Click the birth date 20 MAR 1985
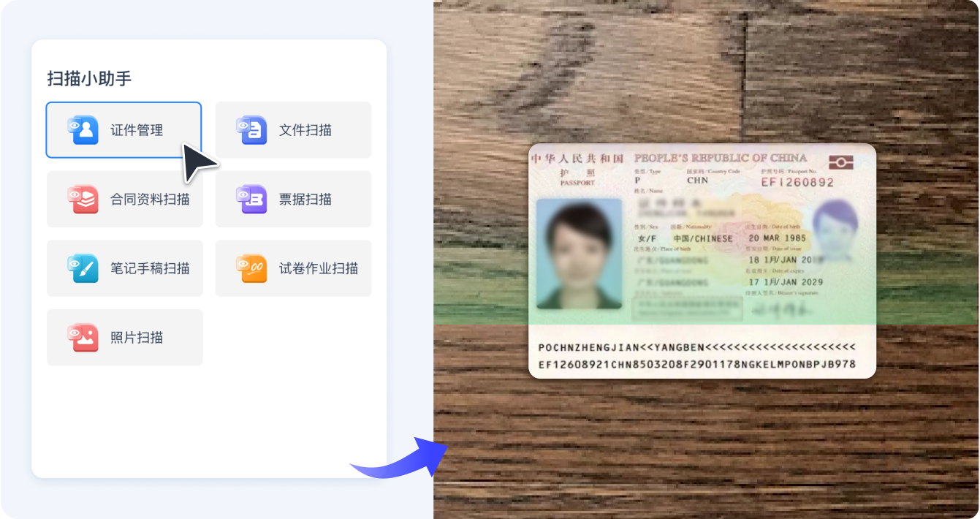This screenshot has height=519, width=980. pos(778,238)
